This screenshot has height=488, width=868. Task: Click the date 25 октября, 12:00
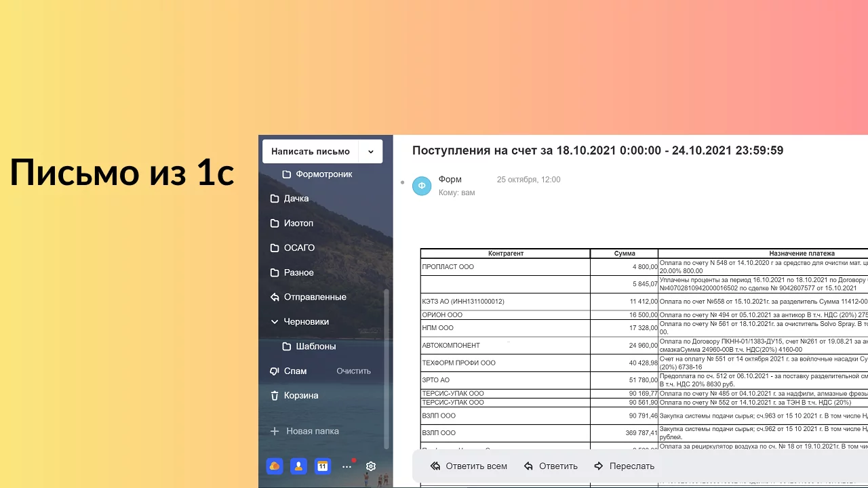[529, 180]
